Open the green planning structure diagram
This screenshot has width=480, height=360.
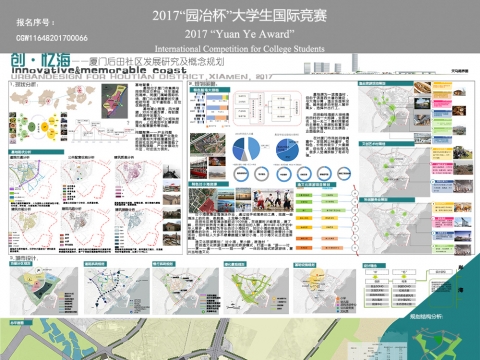pyautogui.click(x=437, y=343)
